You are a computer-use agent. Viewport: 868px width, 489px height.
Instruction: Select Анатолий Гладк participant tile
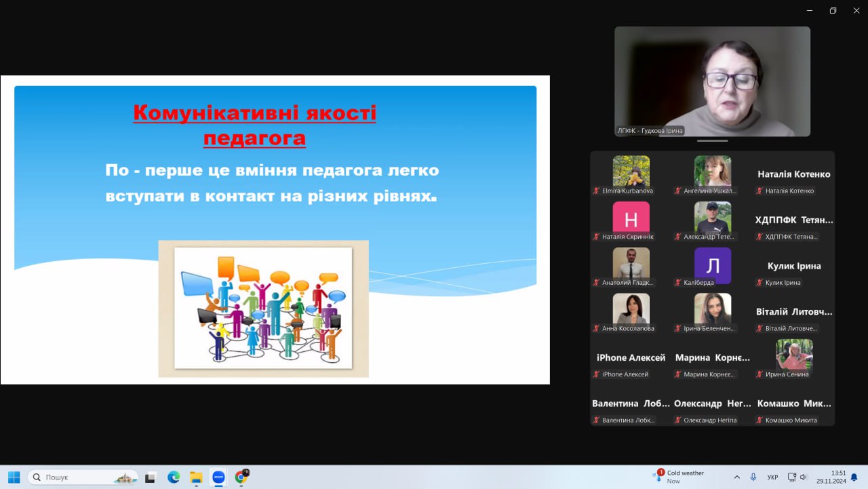coord(631,267)
